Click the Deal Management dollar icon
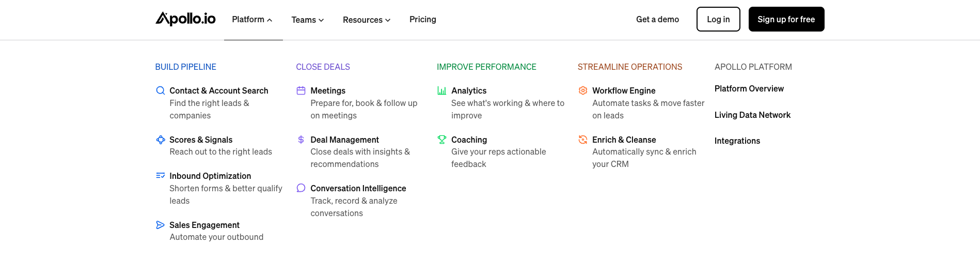 (301, 140)
